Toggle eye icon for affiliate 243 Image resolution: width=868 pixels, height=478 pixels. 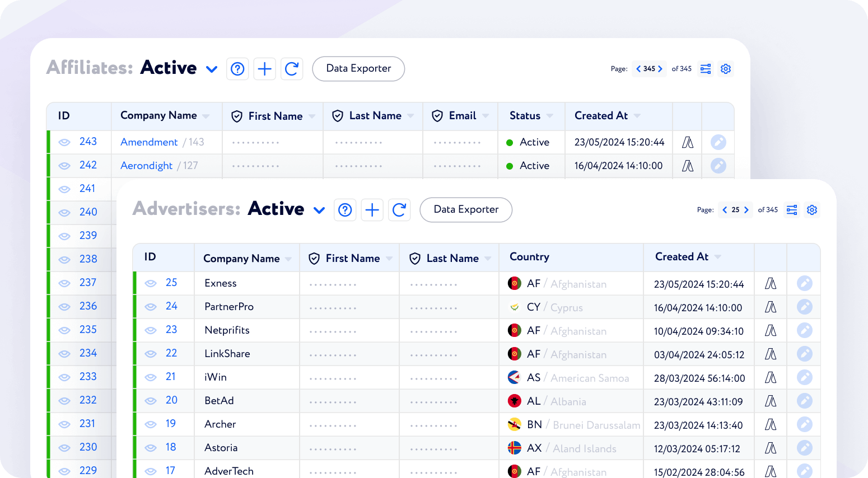point(64,142)
